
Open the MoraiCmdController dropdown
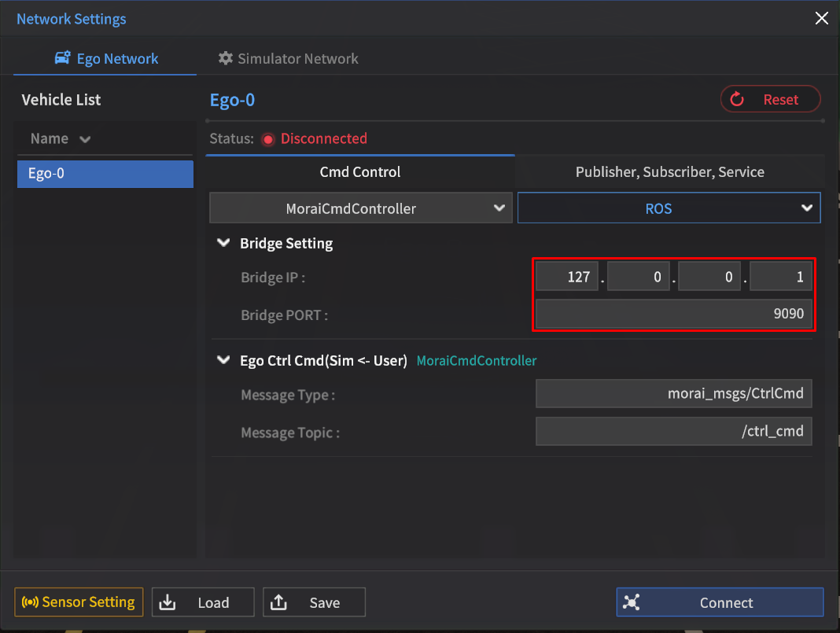pyautogui.click(x=360, y=208)
